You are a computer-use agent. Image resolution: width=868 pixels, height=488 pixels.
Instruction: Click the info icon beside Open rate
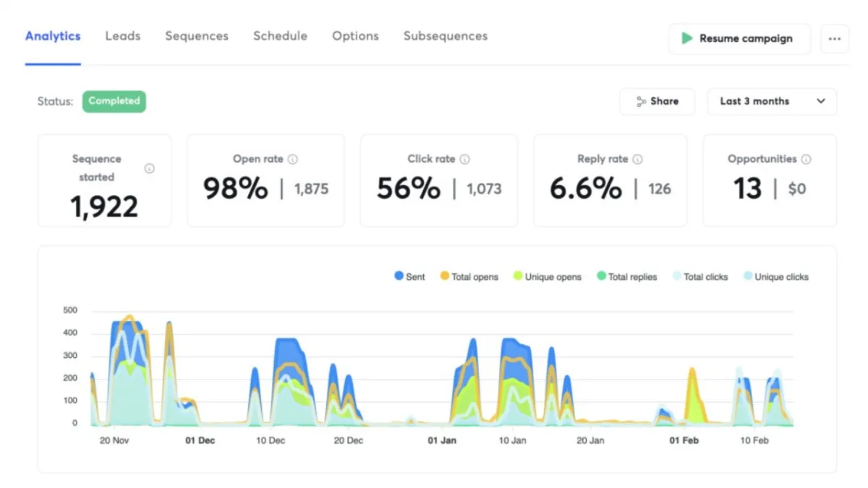pos(292,159)
